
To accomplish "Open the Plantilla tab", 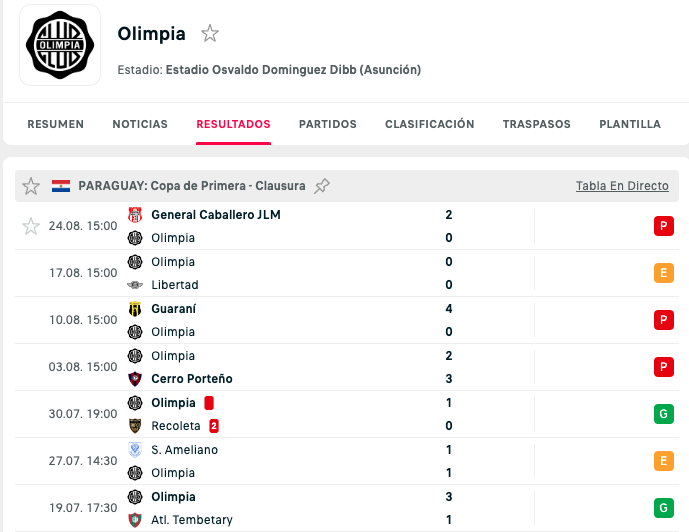I will [x=630, y=124].
